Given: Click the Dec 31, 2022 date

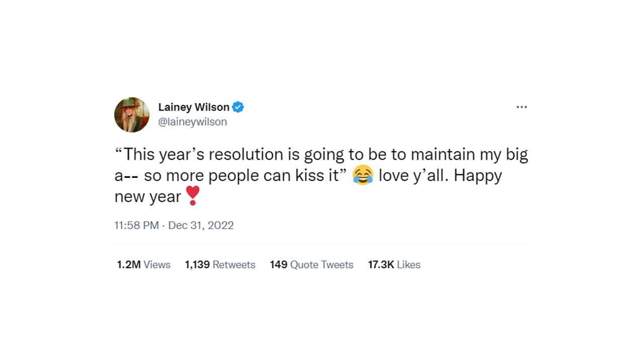Looking at the screenshot, I should point(201,225).
